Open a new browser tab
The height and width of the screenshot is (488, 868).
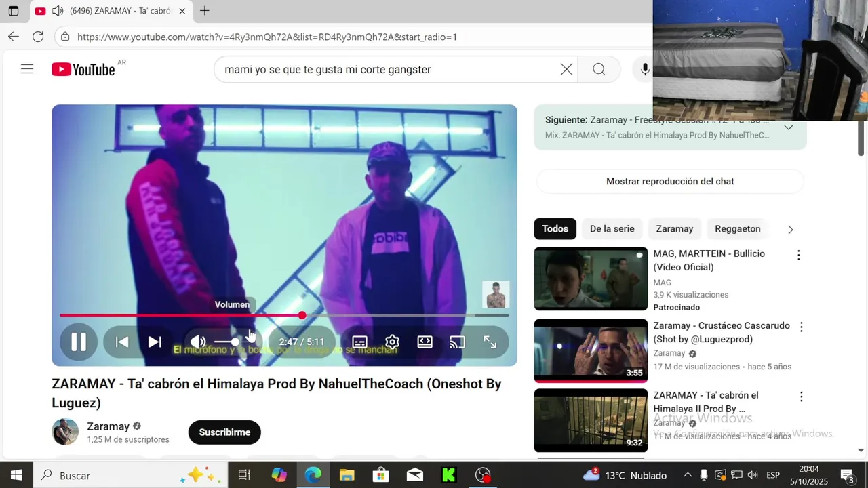click(204, 11)
